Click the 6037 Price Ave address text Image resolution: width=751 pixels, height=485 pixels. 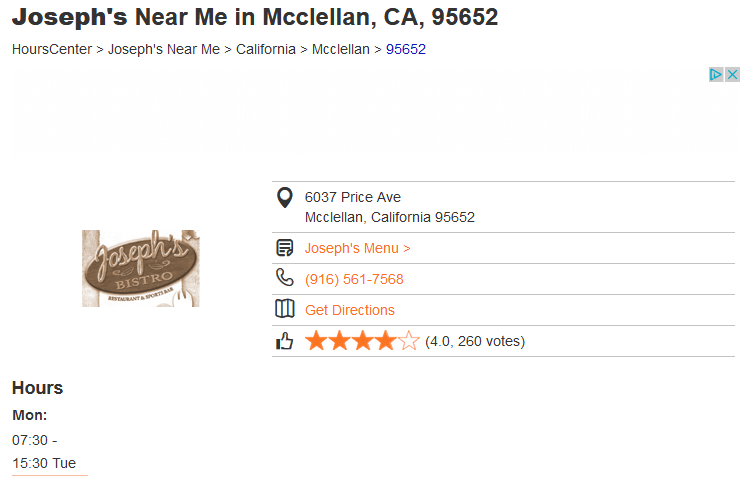click(x=353, y=197)
